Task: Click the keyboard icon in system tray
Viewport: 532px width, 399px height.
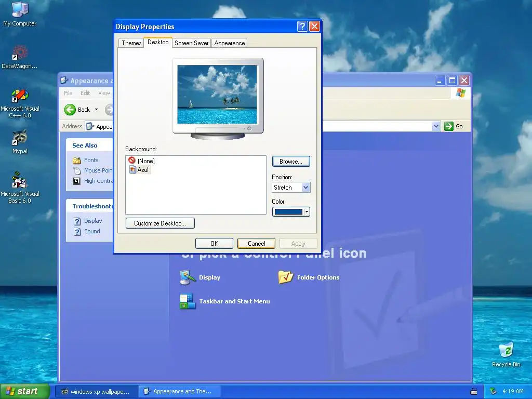Action: (474, 392)
